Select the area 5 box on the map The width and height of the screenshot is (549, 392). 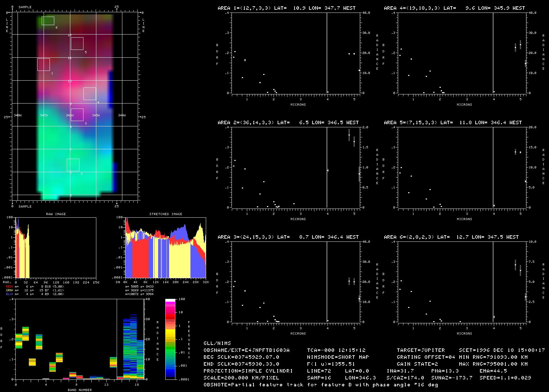[77, 44]
